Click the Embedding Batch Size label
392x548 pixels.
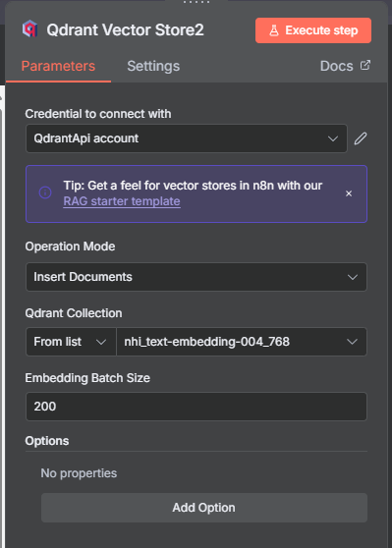tap(87, 378)
